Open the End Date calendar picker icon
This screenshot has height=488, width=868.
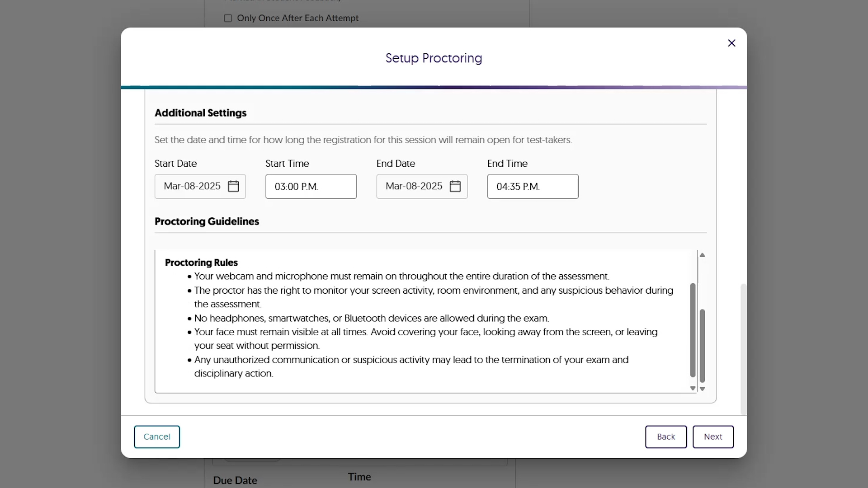tap(455, 186)
